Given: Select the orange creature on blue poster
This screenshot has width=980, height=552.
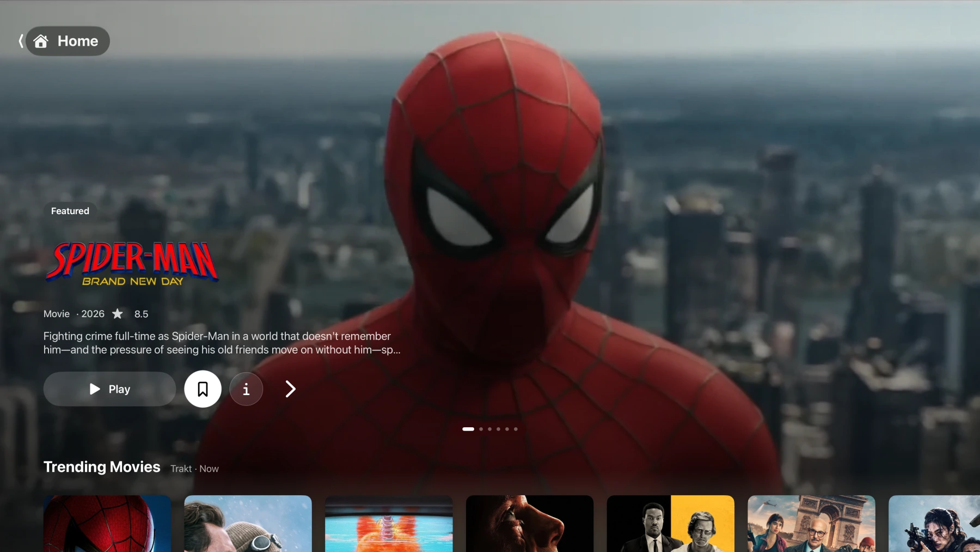Looking at the screenshot, I should pyautogui.click(x=389, y=524).
